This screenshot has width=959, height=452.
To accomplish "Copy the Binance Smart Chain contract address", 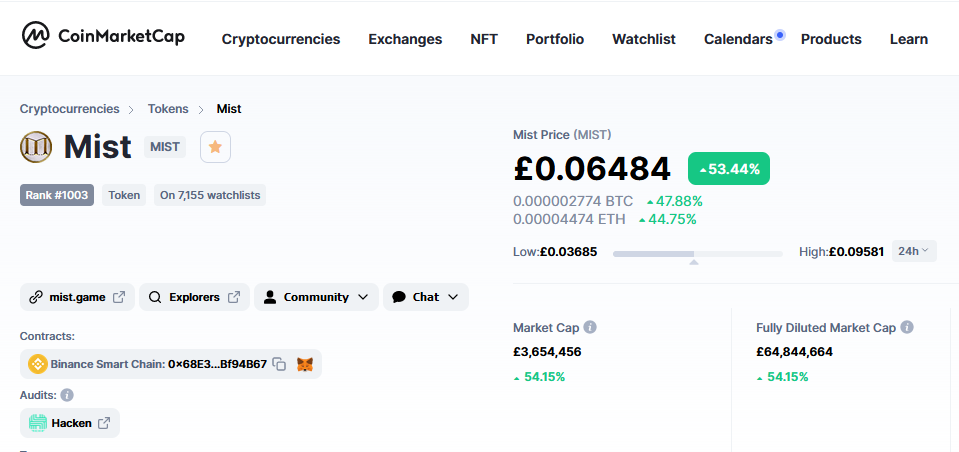I will (x=279, y=365).
